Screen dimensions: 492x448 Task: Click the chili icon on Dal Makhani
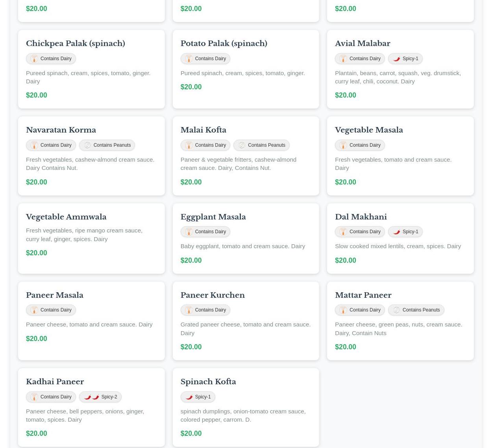(396, 232)
